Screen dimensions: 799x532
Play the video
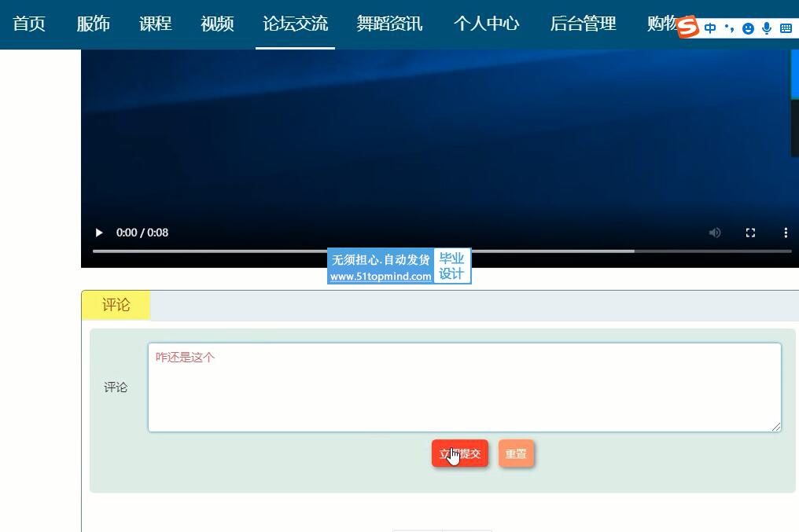(99, 233)
